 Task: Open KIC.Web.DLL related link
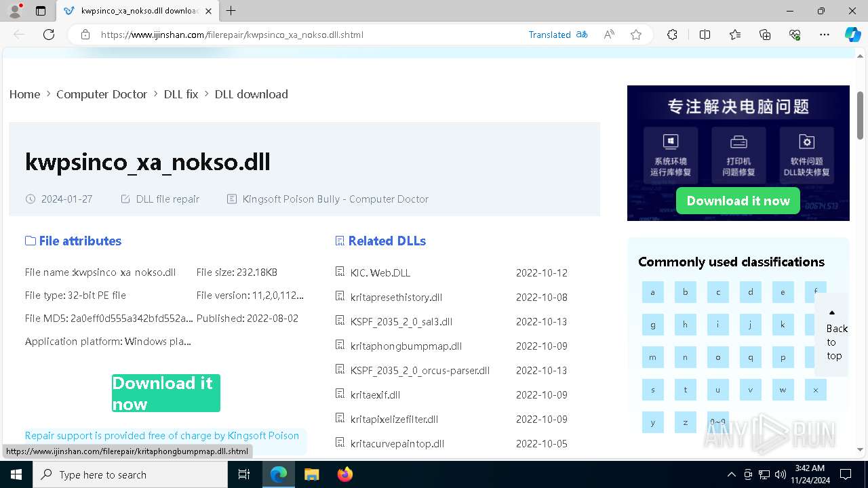380,272
